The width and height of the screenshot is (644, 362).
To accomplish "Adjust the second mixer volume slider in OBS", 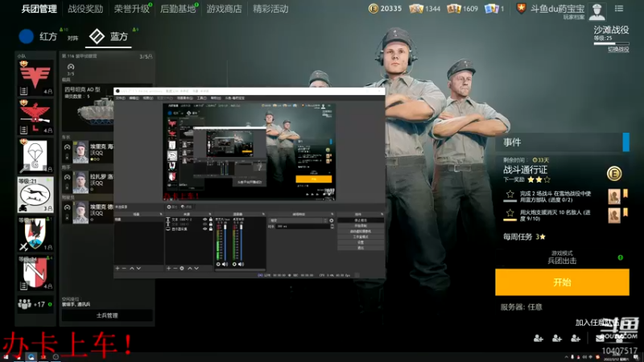I will pyautogui.click(x=241, y=241).
